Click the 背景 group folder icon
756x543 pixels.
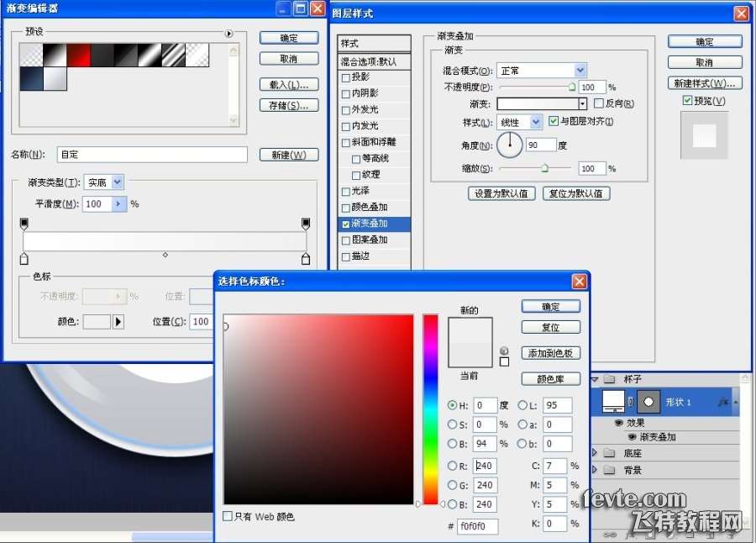[610, 470]
